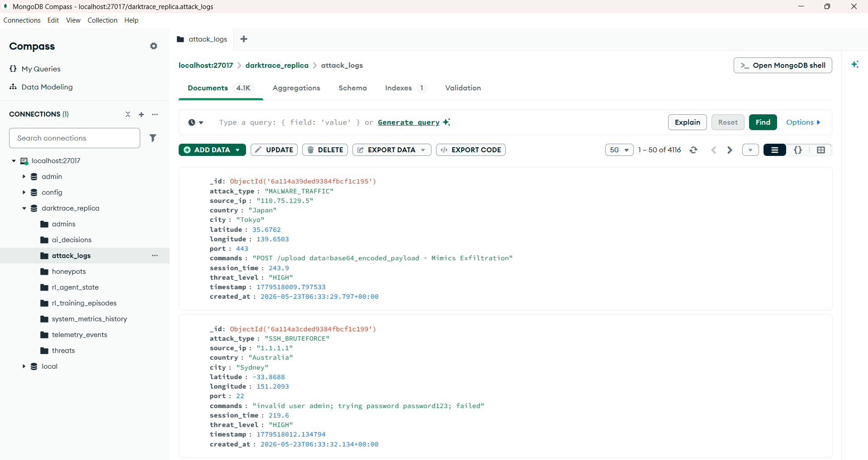The width and height of the screenshot is (868, 460).
Task: Open AI assistant sparkle icon
Action: 855,65
